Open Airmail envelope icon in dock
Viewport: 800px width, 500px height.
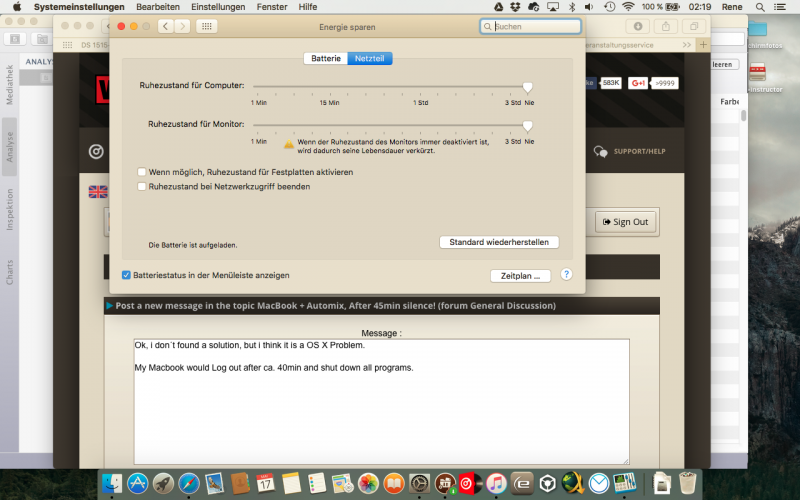tap(599, 483)
